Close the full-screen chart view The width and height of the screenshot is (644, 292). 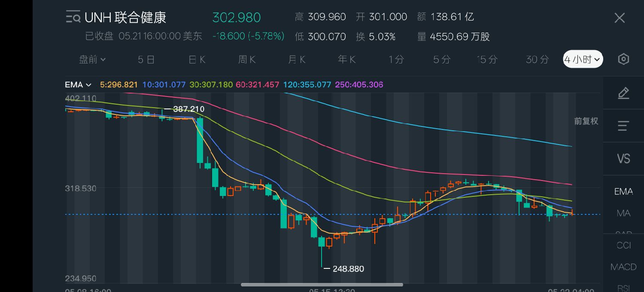click(x=620, y=18)
